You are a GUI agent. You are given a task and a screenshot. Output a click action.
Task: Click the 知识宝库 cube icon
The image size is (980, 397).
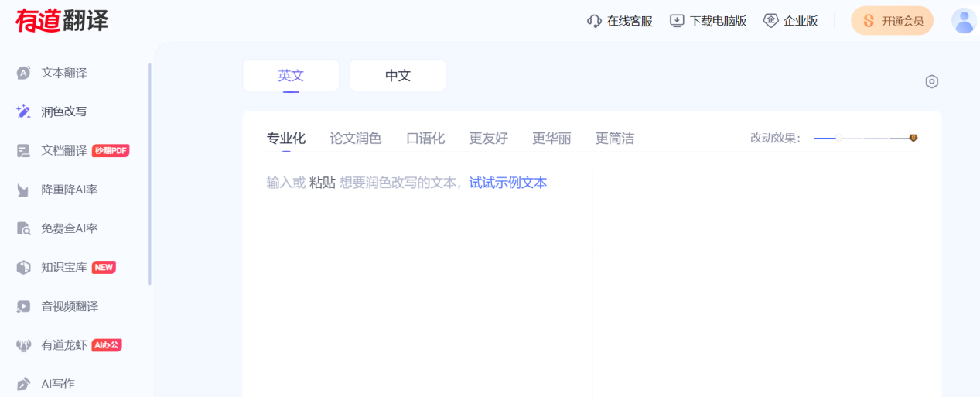24,267
